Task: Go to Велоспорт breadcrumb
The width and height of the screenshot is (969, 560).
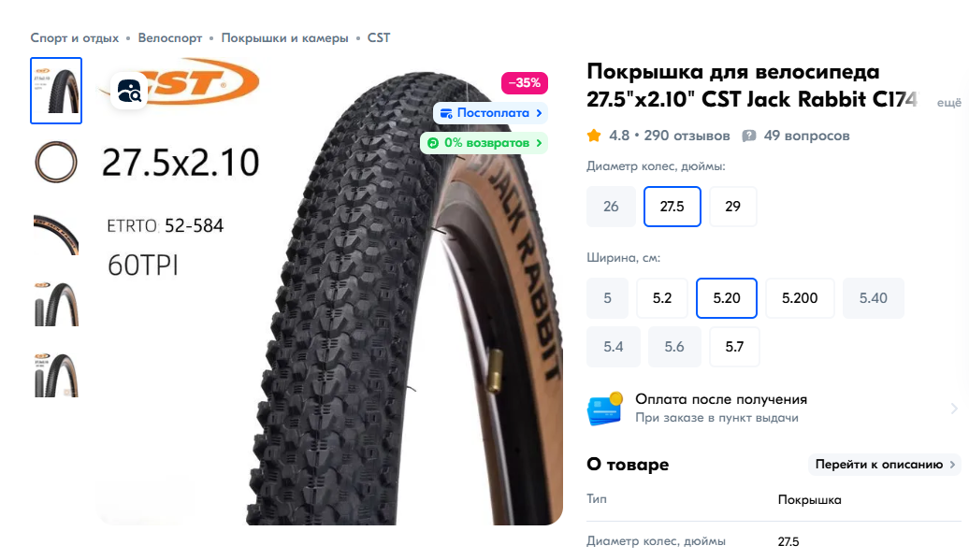Action: click(170, 37)
